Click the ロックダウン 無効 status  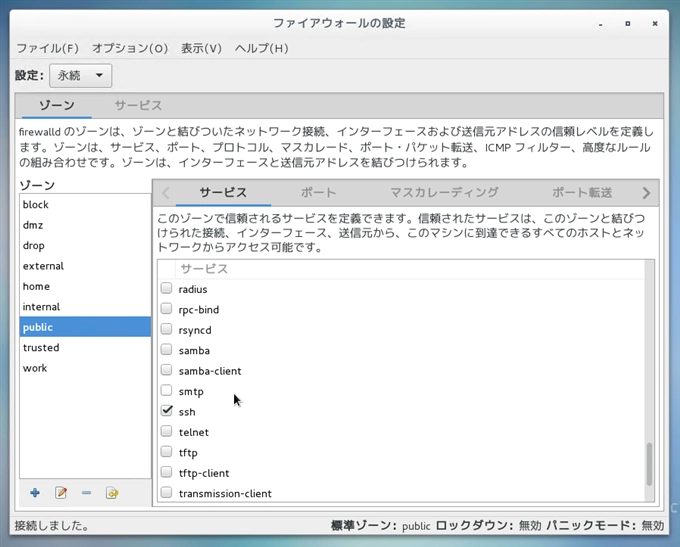[488, 526]
